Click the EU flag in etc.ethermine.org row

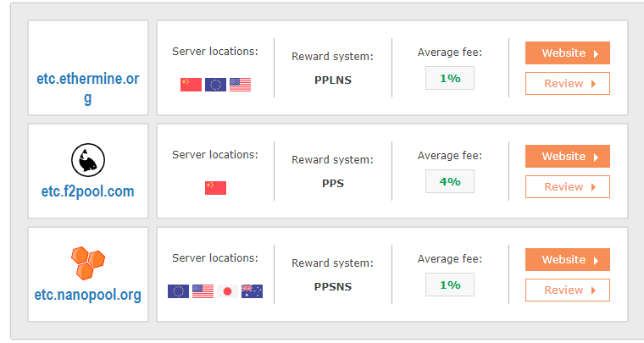pos(215,85)
